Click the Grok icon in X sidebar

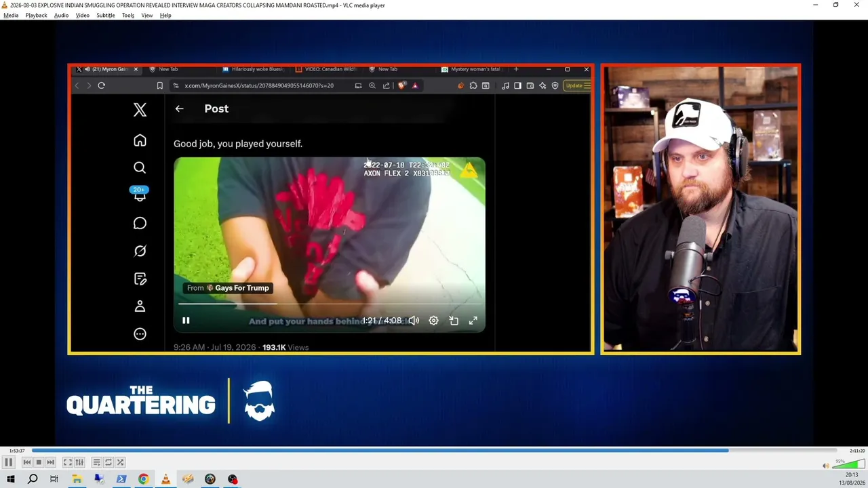[x=140, y=251]
